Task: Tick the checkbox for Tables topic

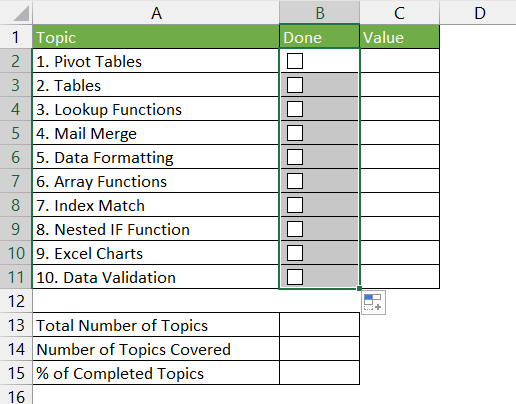Action: click(295, 85)
